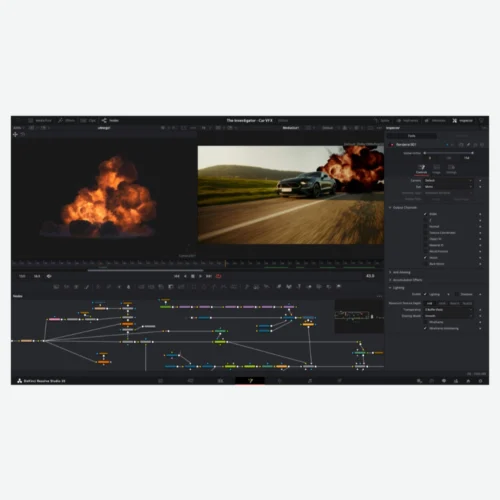Play the composition forward
The height and width of the screenshot is (500, 500).
[x=200, y=276]
